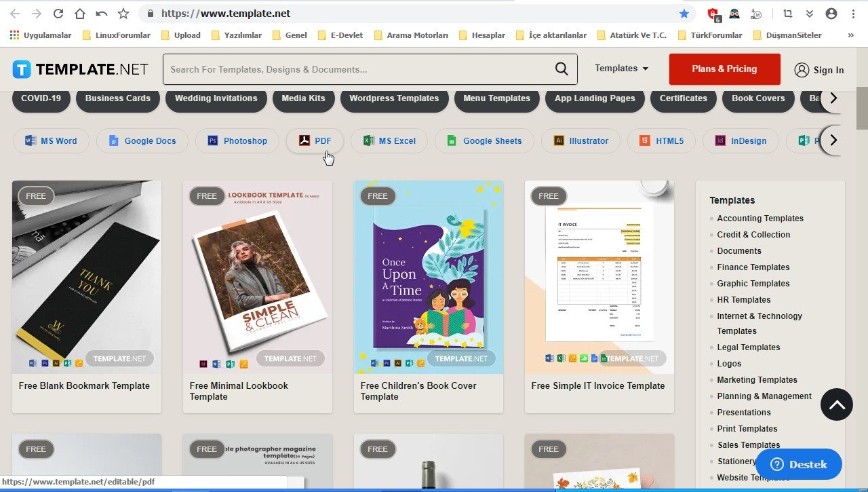Click the star outline icon beside home
This screenshot has height=492, width=868.
tap(123, 14)
